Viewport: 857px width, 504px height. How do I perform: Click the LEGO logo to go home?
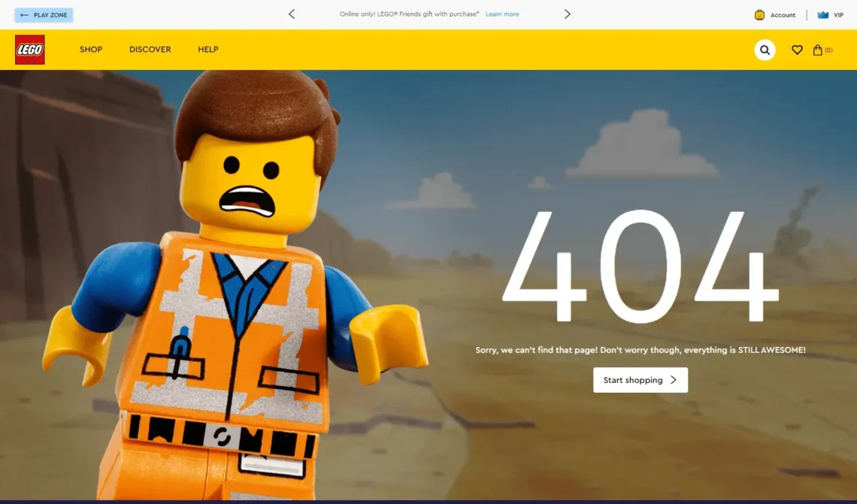click(x=29, y=49)
